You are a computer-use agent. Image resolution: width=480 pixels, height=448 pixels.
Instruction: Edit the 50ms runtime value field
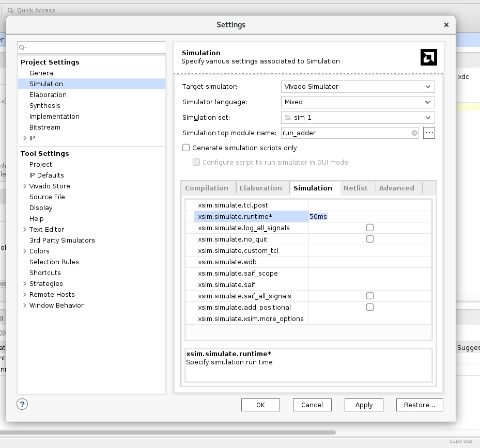[370, 216]
